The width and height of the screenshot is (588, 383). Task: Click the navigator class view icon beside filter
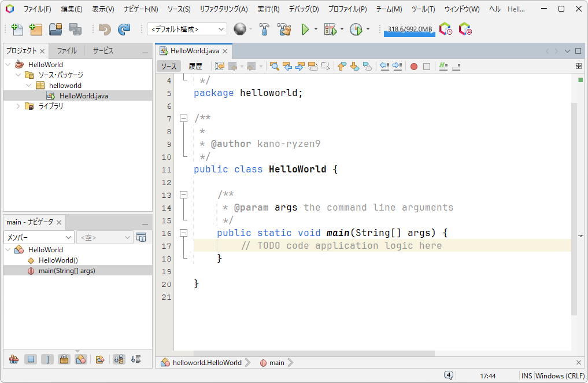click(142, 237)
